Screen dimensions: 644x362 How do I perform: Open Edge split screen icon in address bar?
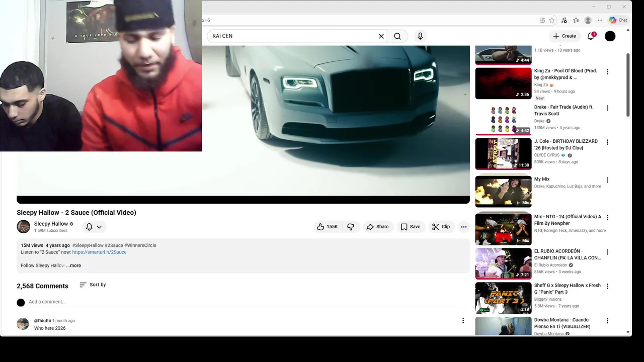pyautogui.click(x=542, y=20)
